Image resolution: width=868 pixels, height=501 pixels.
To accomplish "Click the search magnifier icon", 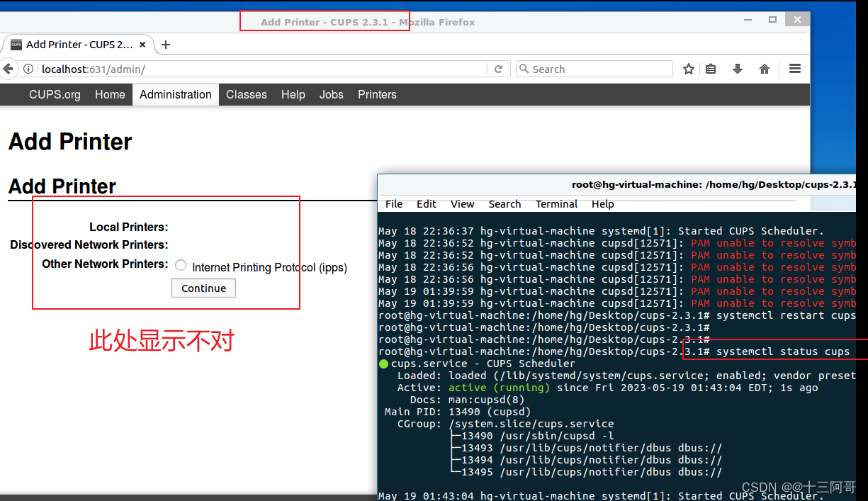I will [524, 69].
